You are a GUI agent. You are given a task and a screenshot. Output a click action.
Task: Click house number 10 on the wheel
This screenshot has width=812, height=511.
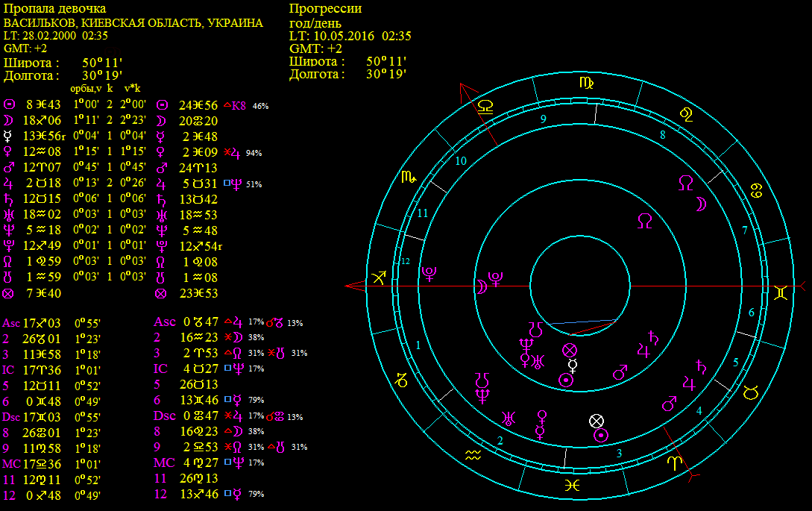tap(461, 161)
